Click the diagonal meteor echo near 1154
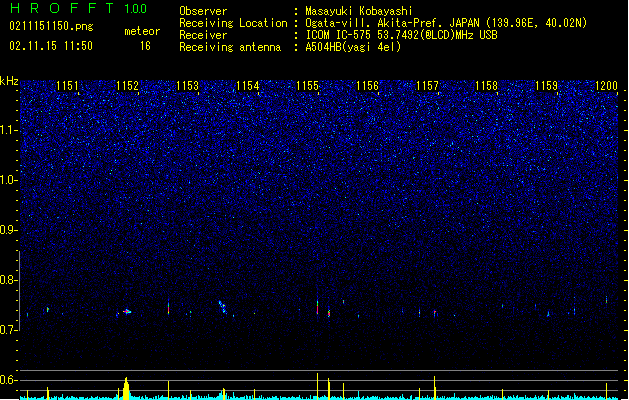The height and width of the screenshot is (400, 629). 223,307
